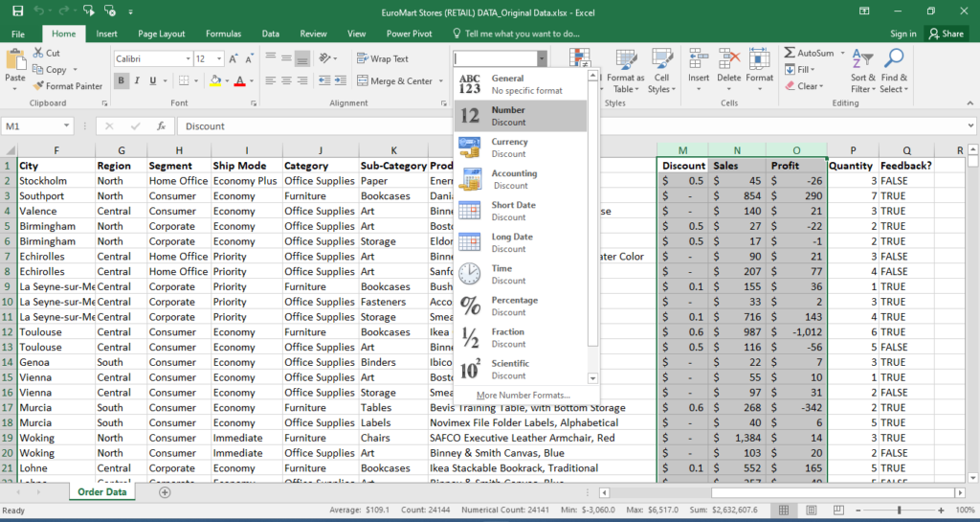Open the Copy dropdown arrow
This screenshot has width=980, height=522.
(75, 70)
